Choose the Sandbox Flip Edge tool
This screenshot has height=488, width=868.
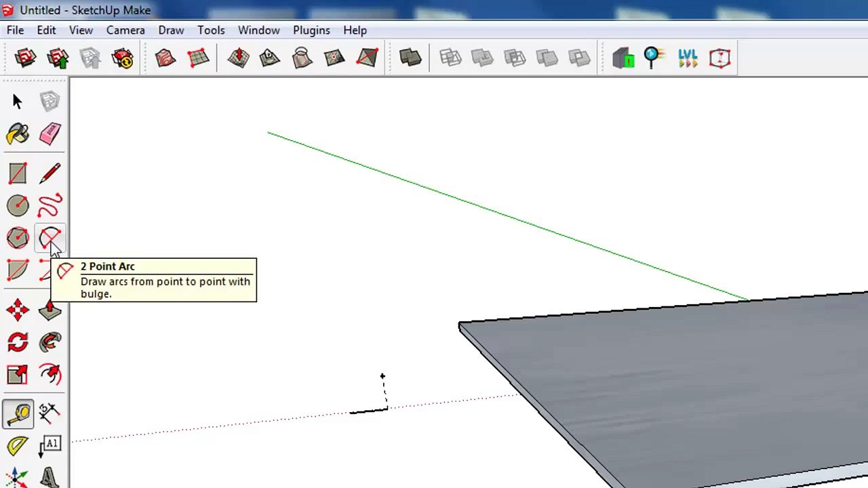pos(367,58)
